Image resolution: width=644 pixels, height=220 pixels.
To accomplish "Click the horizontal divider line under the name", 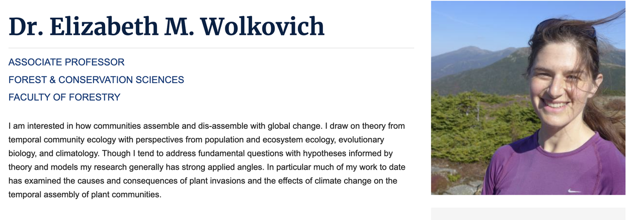I will pyautogui.click(x=211, y=48).
